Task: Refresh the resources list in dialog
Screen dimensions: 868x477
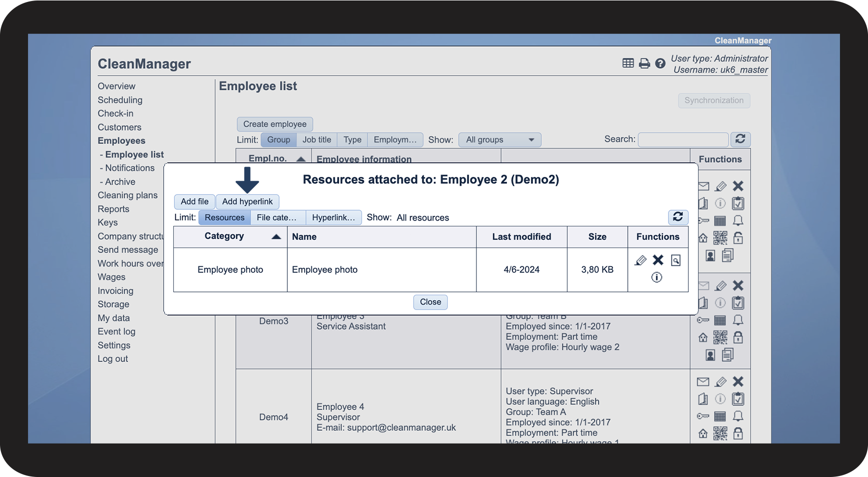Action: [678, 217]
